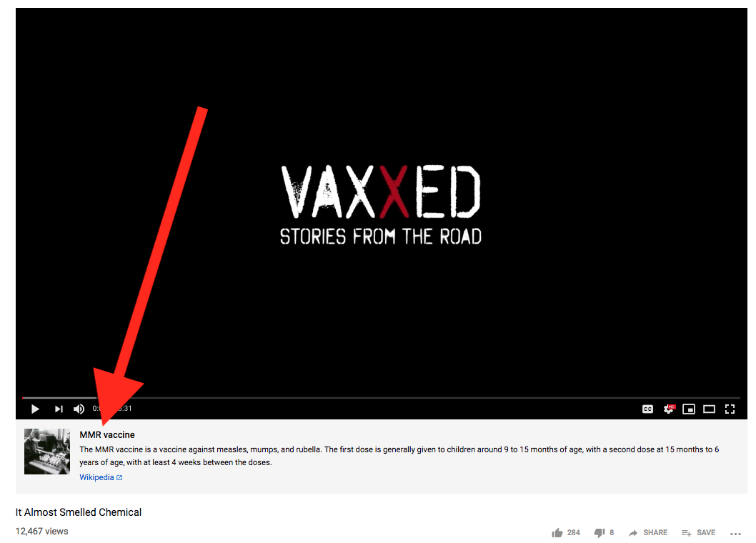The height and width of the screenshot is (543, 756).
Task: Click the MMR vaccine heading
Action: coord(107,434)
